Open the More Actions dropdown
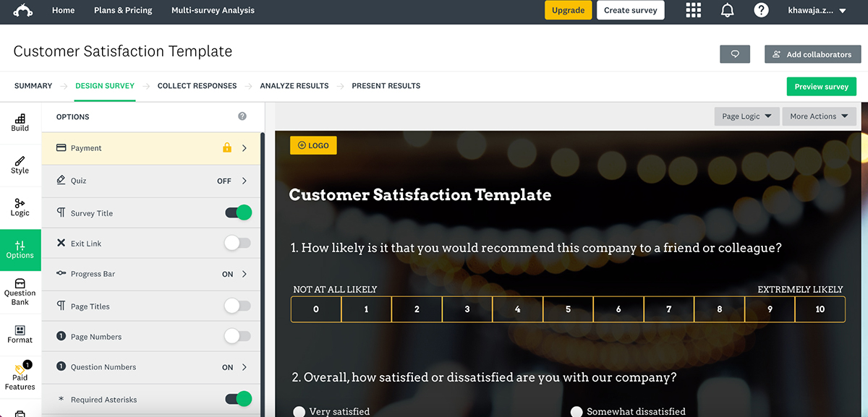 point(819,116)
